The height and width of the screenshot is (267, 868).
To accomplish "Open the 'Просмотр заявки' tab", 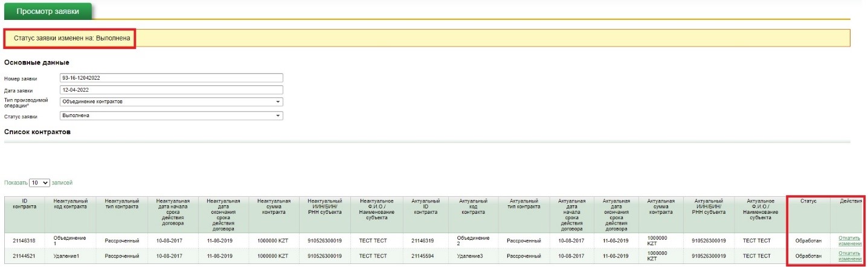I will pos(47,11).
